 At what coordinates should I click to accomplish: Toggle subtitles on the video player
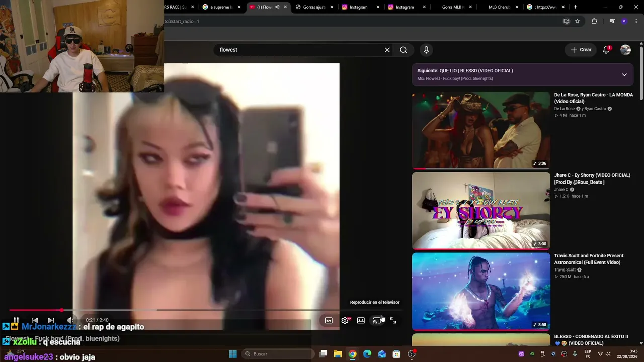click(x=329, y=320)
